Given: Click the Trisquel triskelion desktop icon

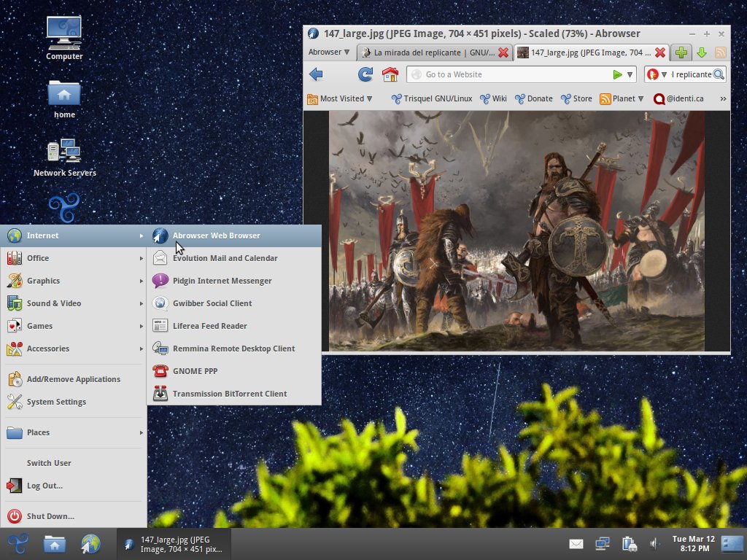Looking at the screenshot, I should pos(64,208).
